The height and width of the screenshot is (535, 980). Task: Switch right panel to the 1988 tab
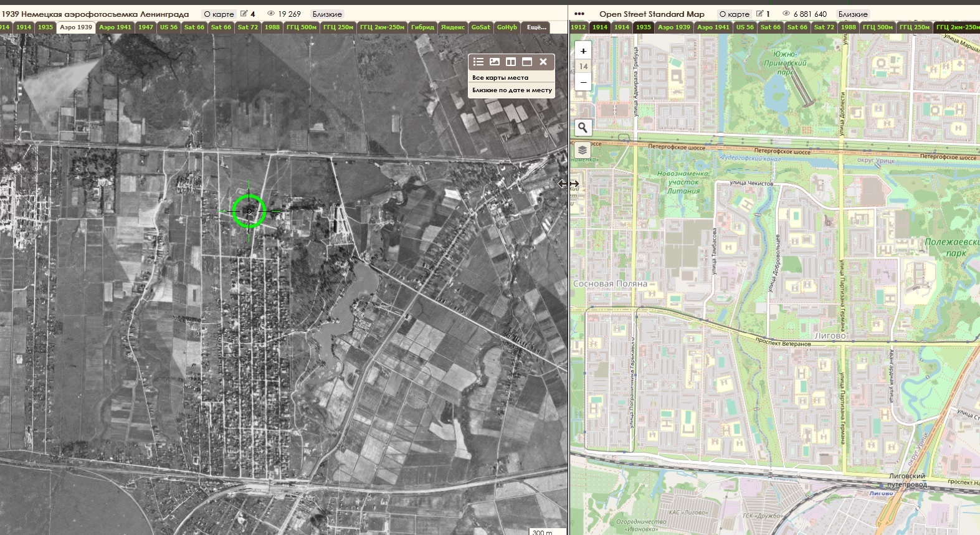(x=849, y=27)
